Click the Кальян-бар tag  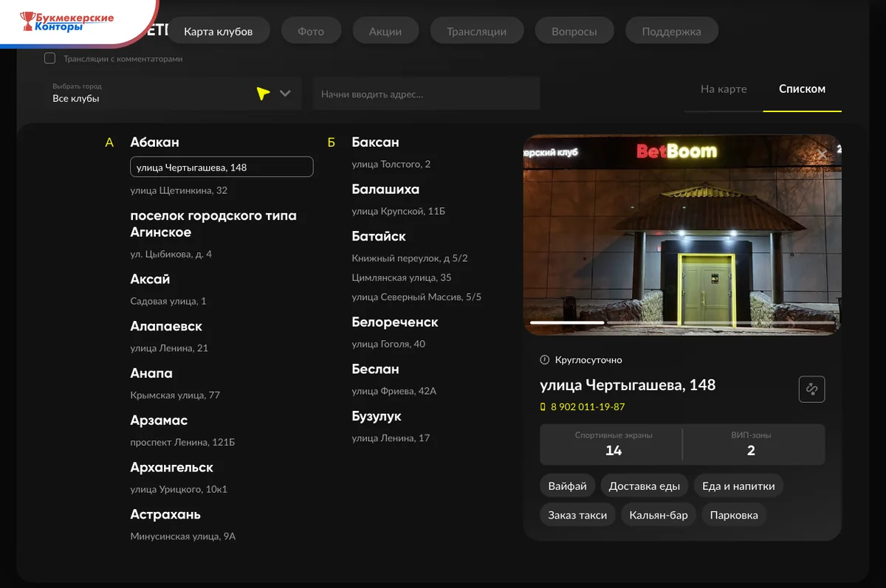pos(659,515)
